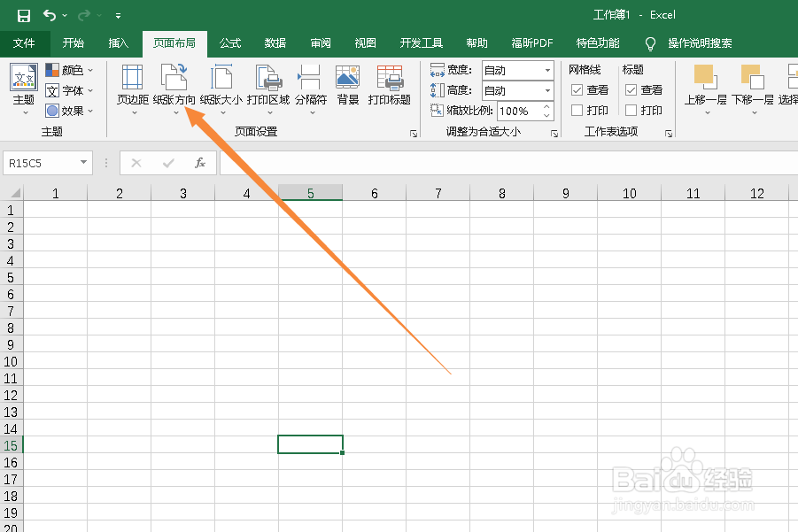Screen dimensions: 798x532
Task: Uncheck 查看 under 网格线 to hide gridlines
Action: point(579,89)
